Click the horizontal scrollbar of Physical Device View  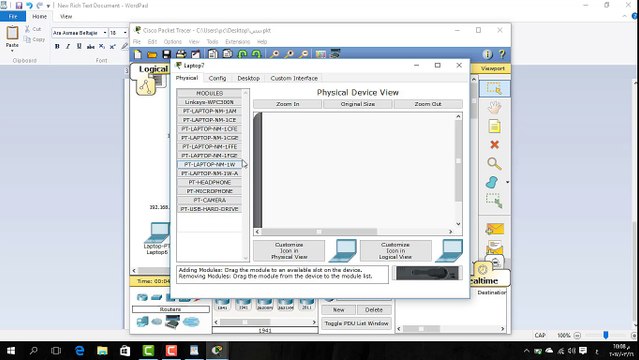[x=354, y=232]
